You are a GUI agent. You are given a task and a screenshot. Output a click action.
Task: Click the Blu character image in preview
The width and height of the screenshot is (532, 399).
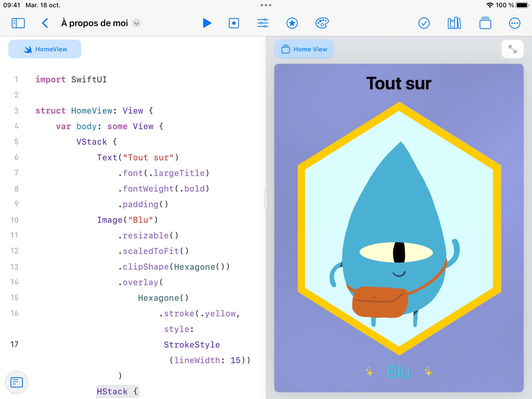coord(399,229)
